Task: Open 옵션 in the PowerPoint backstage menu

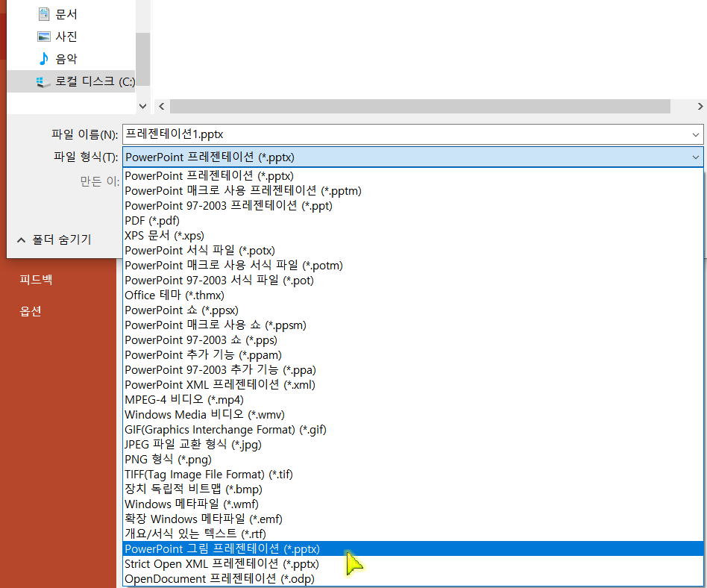Action: (31, 311)
